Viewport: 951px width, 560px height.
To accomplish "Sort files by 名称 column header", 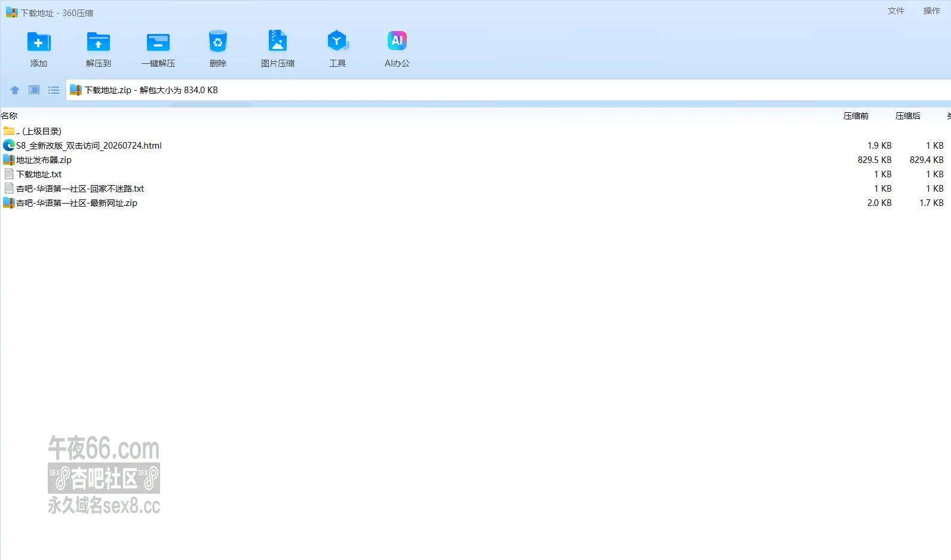I will coord(10,116).
